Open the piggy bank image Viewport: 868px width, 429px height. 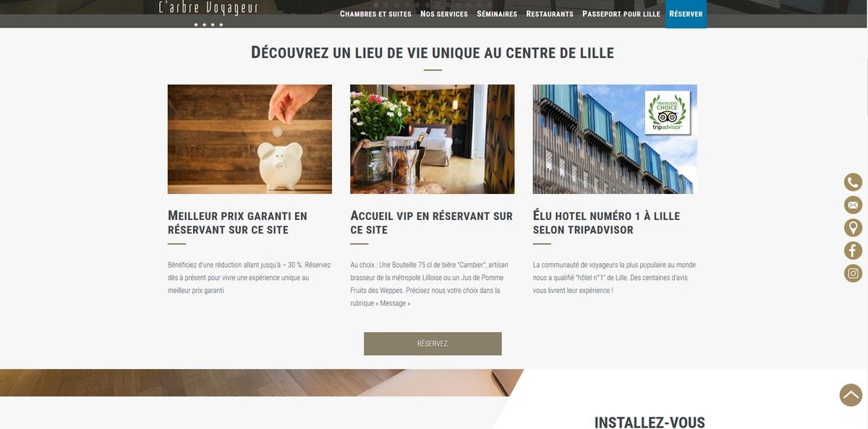[250, 139]
